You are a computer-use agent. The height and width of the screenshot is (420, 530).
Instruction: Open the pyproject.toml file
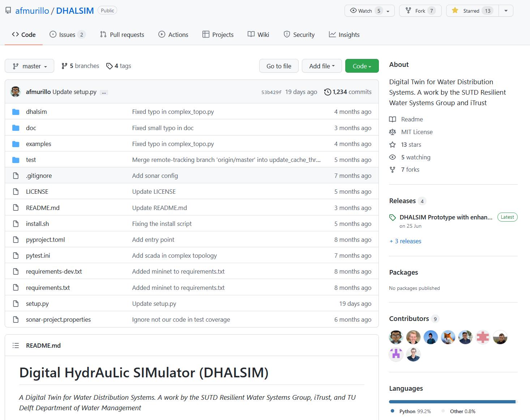46,240
